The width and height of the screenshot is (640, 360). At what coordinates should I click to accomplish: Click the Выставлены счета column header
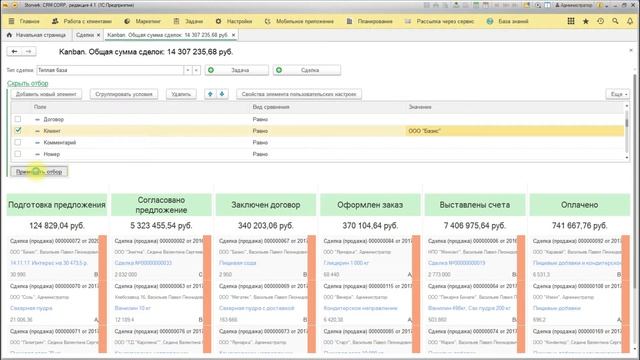point(475,205)
